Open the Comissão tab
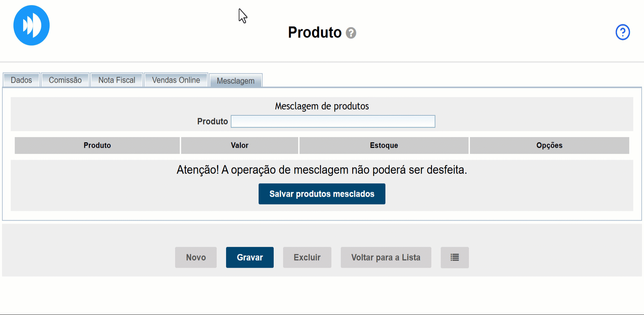This screenshot has height=315, width=644. [x=65, y=80]
